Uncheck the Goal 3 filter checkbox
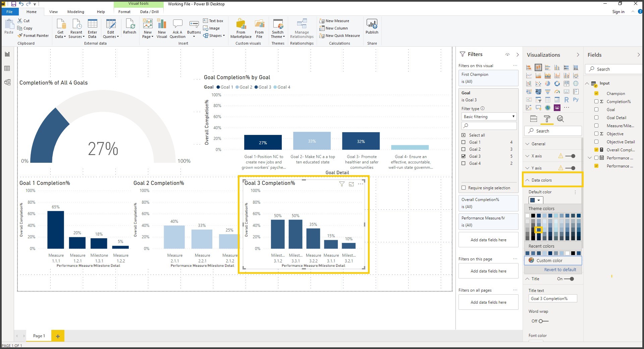The image size is (644, 349). pos(464,156)
